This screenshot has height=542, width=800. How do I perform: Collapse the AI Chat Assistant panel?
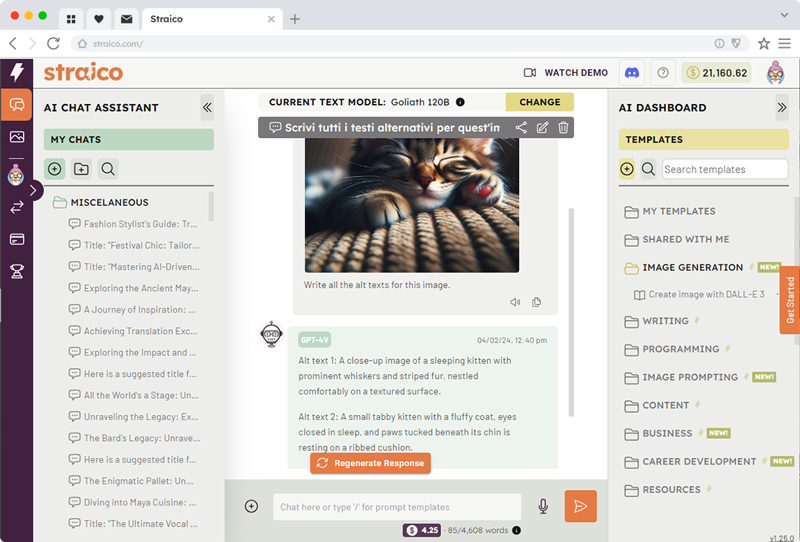(207, 108)
